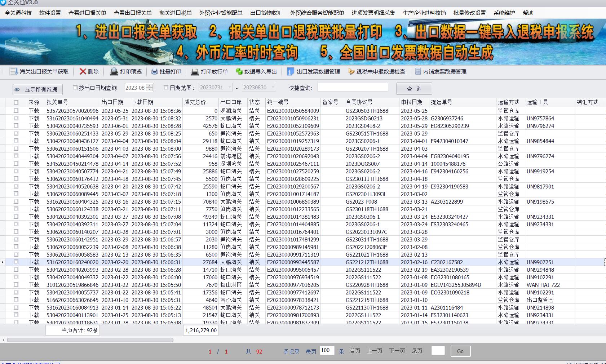Click the red 删除 delete icon
The width and height of the screenshot is (606, 364).
pos(83,71)
